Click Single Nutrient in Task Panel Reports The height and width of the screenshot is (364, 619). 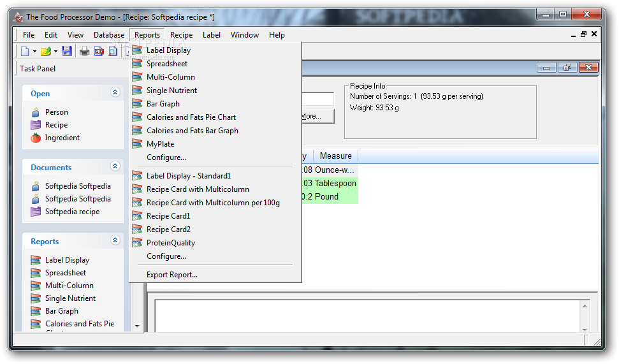(x=70, y=298)
